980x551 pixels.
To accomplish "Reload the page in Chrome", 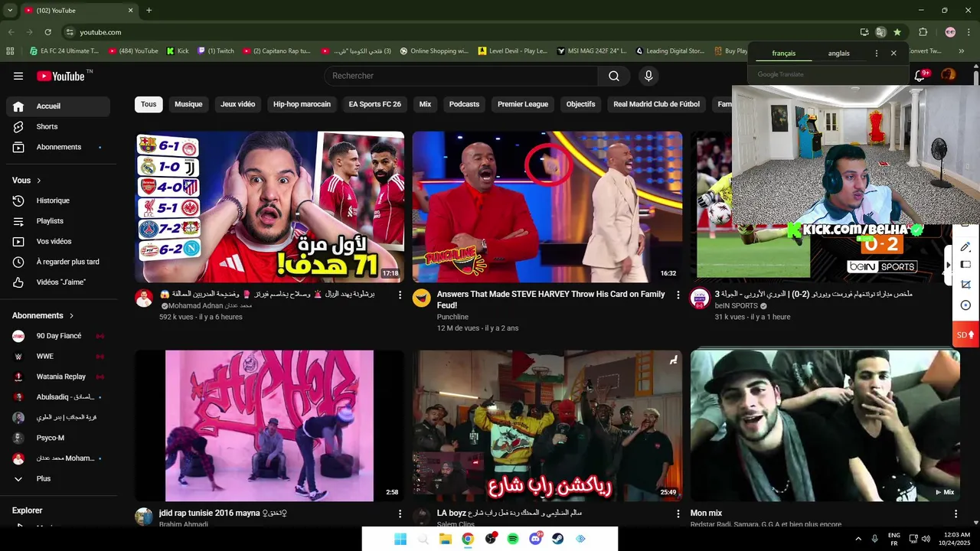I will [x=47, y=32].
